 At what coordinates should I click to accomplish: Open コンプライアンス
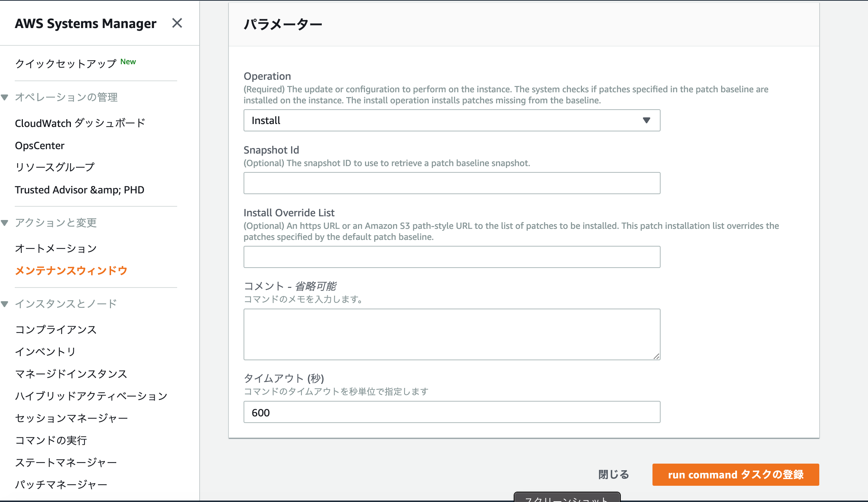pyautogui.click(x=56, y=330)
